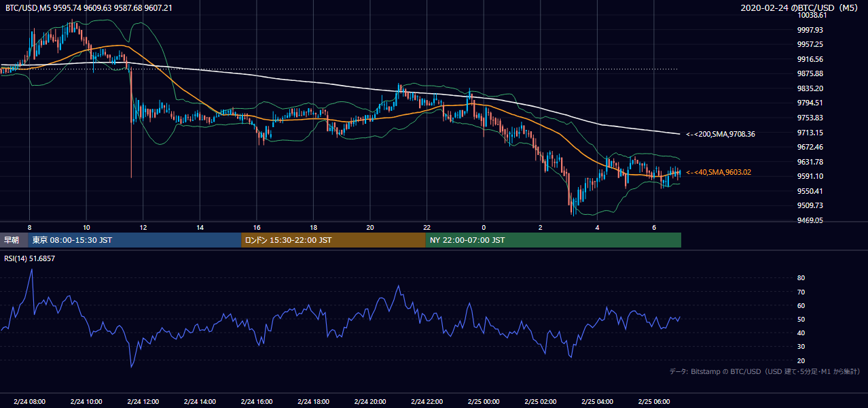Click hour label 14 below the price chart
868x408 pixels.
click(200, 227)
